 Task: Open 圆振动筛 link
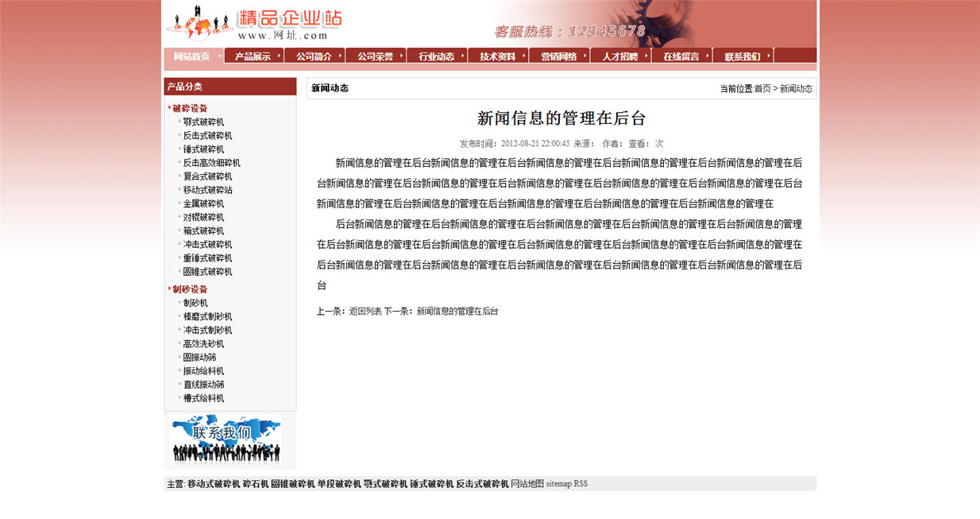tap(199, 357)
